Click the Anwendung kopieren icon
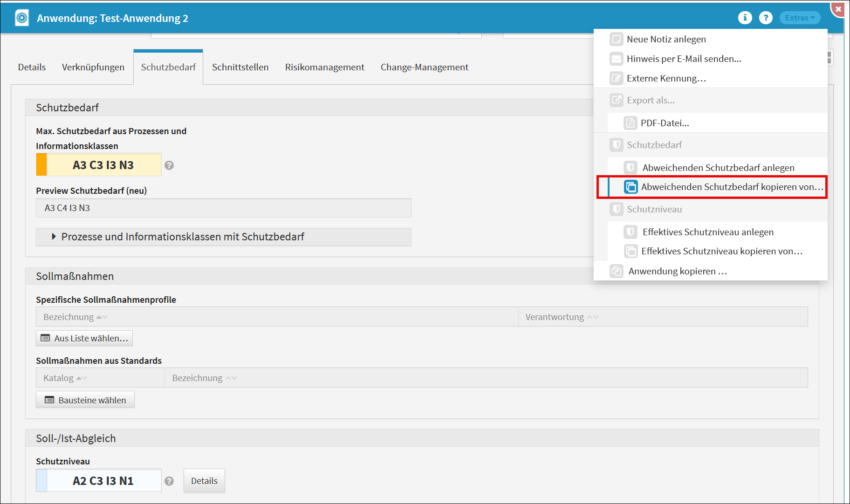Image resolution: width=850 pixels, height=504 pixels. click(x=616, y=271)
